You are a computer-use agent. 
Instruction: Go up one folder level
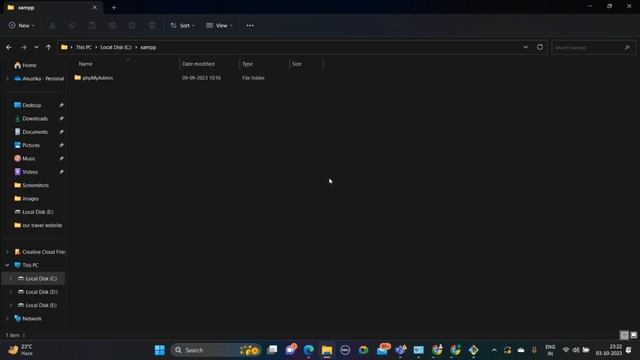click(48, 47)
